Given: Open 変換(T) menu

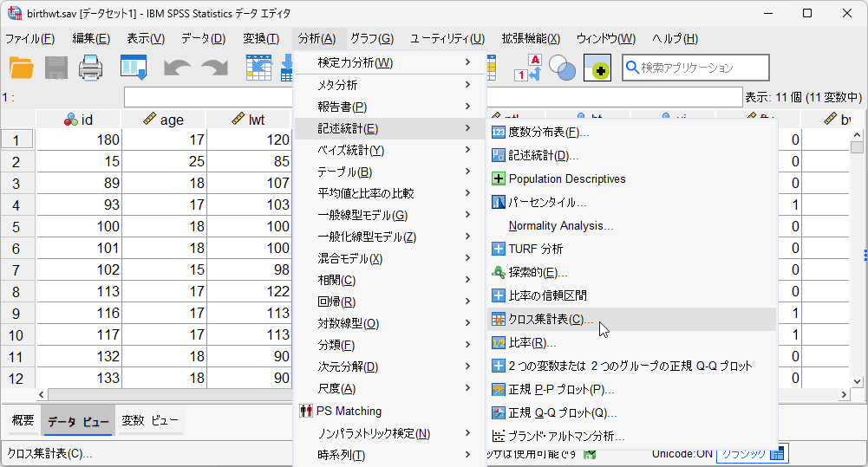Looking at the screenshot, I should (x=261, y=38).
